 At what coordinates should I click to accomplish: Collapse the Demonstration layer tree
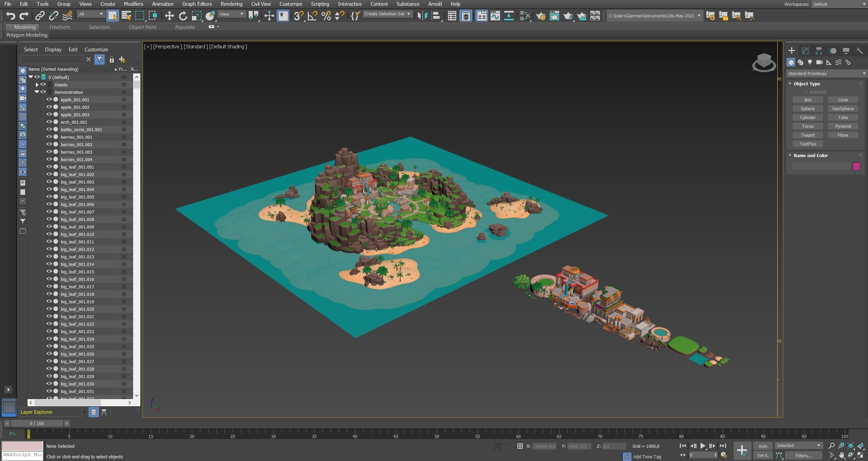[37, 92]
